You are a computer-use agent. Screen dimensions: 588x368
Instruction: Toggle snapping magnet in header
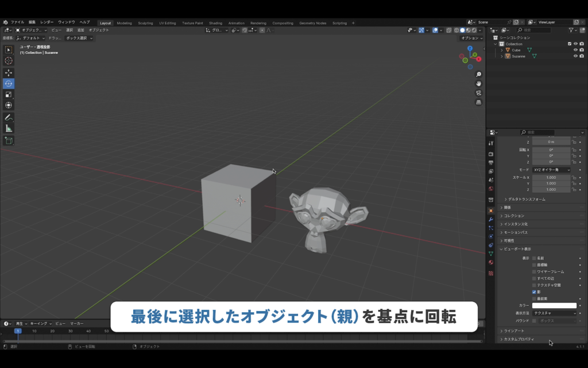click(245, 30)
